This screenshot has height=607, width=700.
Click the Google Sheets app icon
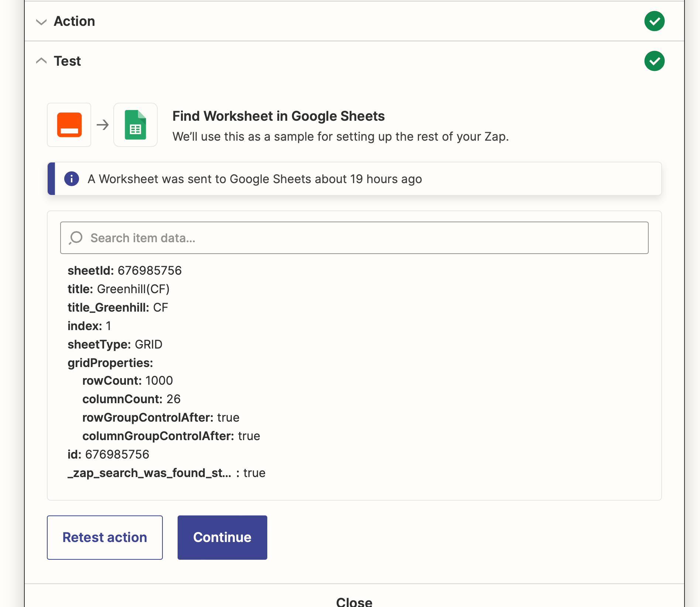(x=135, y=125)
